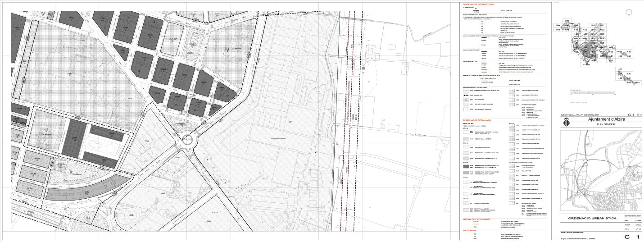Pick the dark gray residencial compacta swatch
Image resolution: width=644 pixels, height=242 pixels.
pos(466,166)
